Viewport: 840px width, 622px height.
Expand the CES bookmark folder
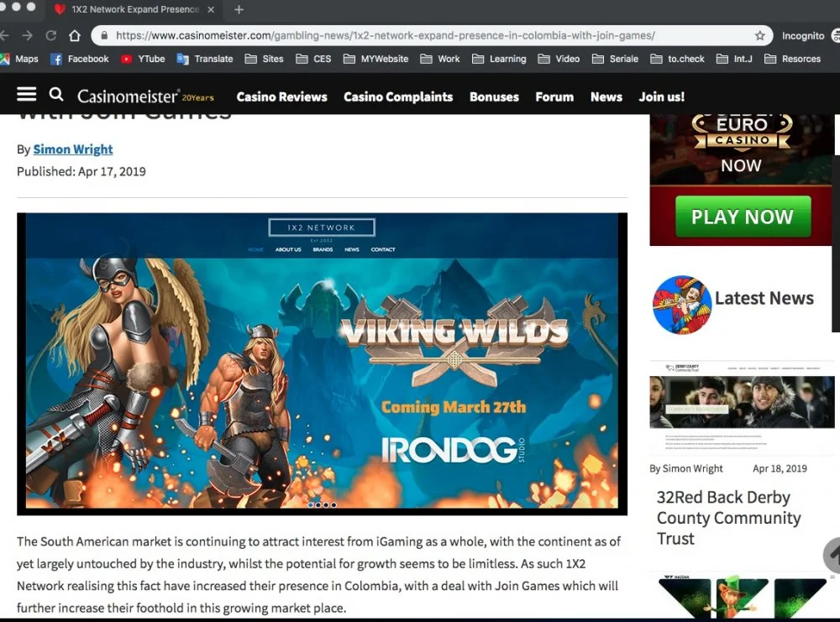point(314,59)
